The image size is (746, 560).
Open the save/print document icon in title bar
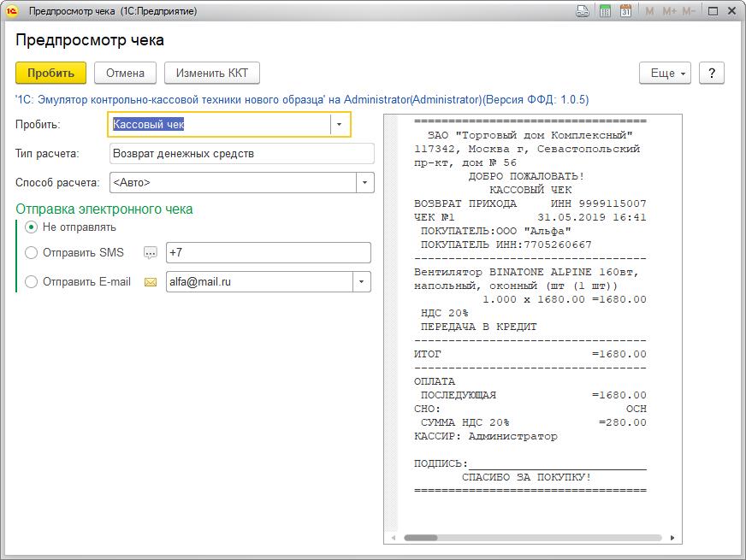click(583, 11)
